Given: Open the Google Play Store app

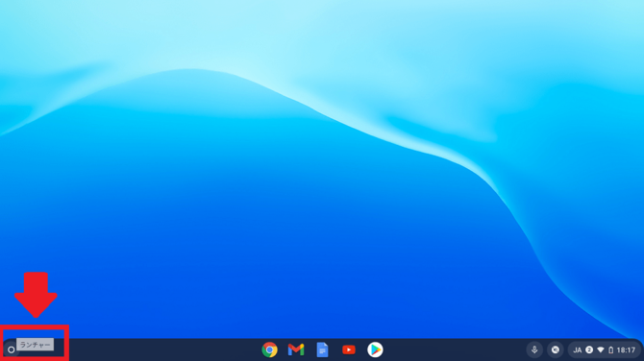Looking at the screenshot, I should 375,349.
